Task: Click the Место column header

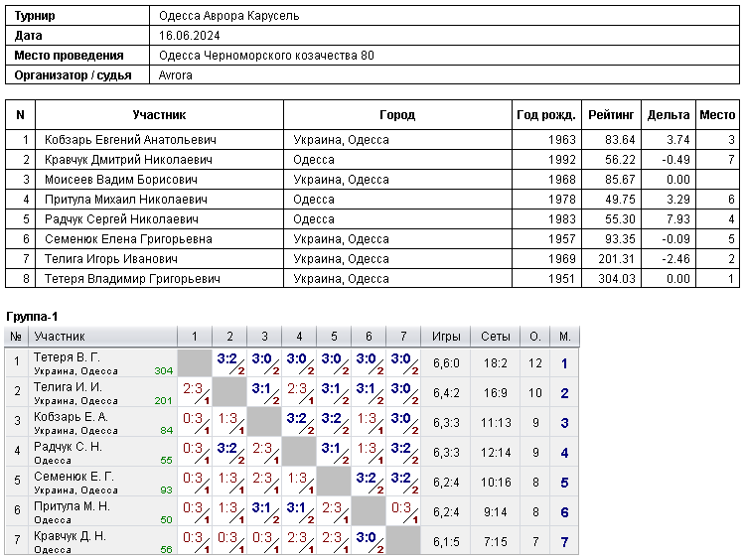Action: coord(717,115)
